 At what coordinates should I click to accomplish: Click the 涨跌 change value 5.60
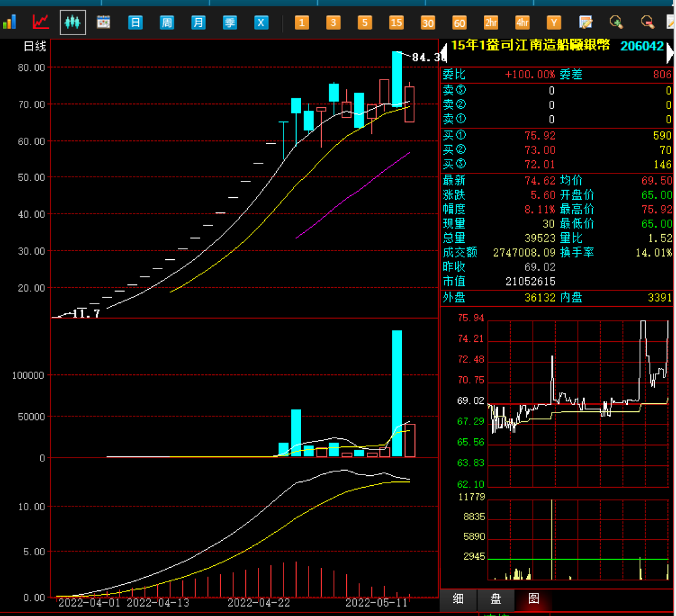click(x=543, y=195)
